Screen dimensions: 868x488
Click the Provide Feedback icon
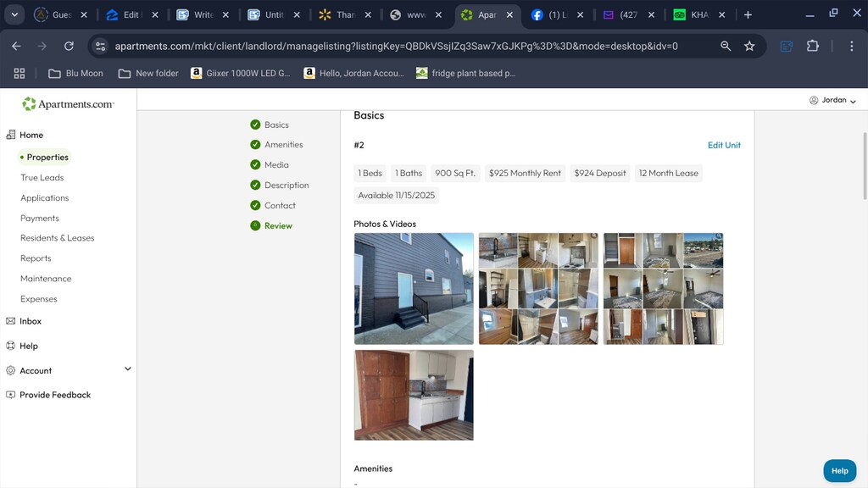pyautogui.click(x=11, y=395)
